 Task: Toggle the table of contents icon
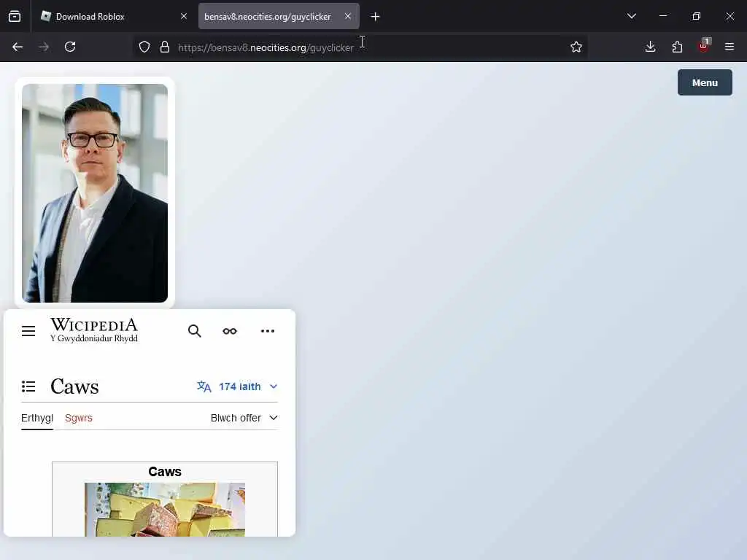tap(28, 386)
